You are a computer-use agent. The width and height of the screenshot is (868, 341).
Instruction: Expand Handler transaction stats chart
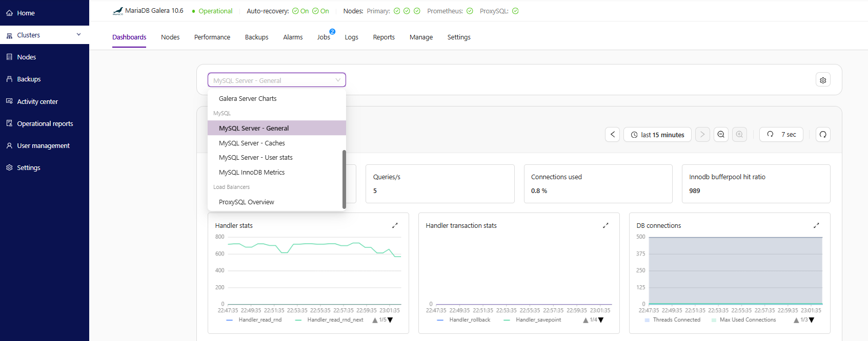pyautogui.click(x=605, y=225)
